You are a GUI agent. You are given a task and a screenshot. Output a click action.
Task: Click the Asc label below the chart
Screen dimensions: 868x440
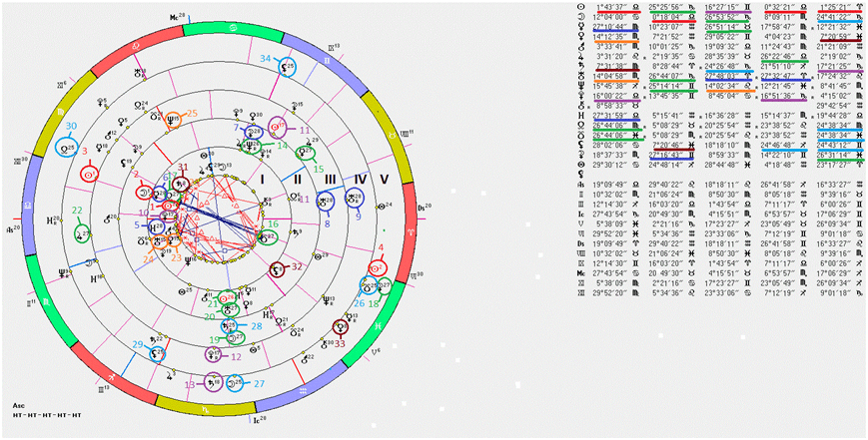tap(19, 407)
